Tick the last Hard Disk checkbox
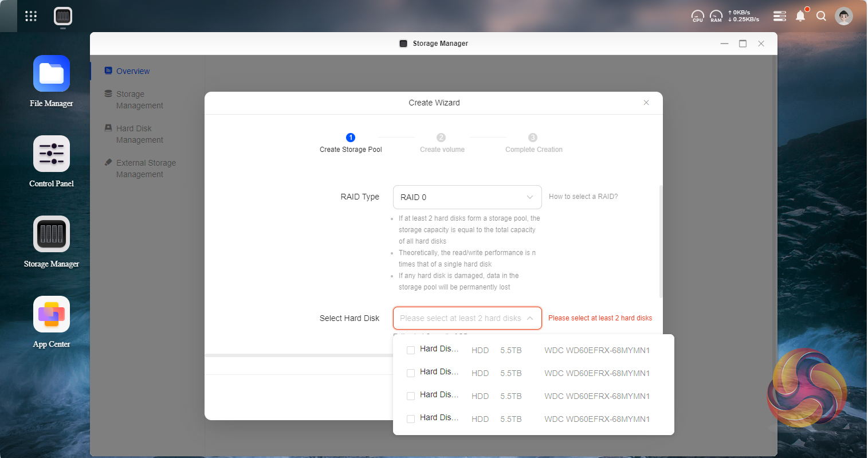868x458 pixels. click(411, 419)
